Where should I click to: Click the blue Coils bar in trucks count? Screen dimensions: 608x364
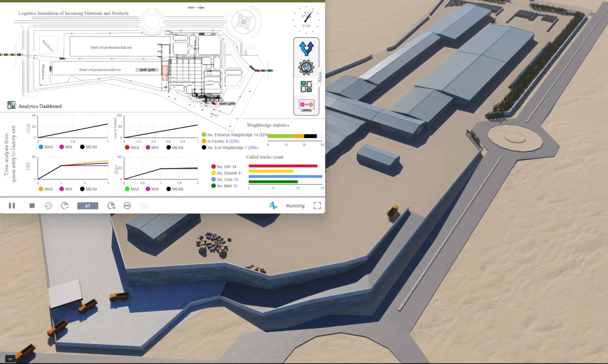pyautogui.click(x=285, y=177)
